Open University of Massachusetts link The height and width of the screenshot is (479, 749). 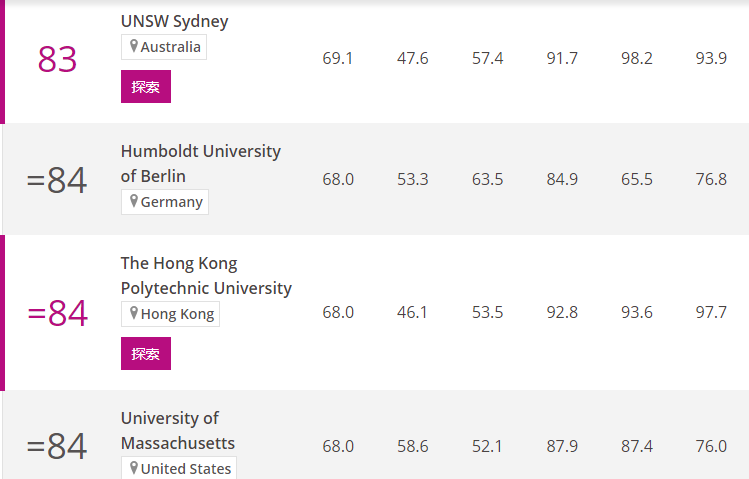pos(178,430)
